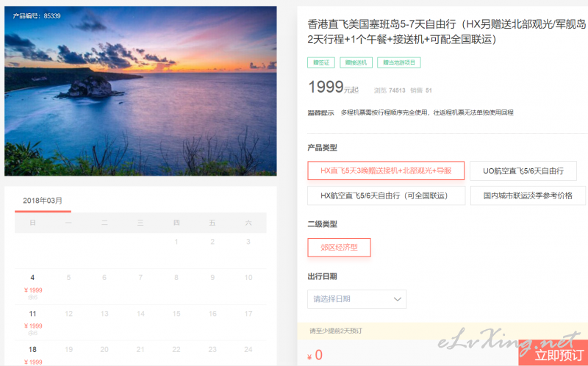Switch to the 2018年03月 calendar tab
The image size is (588, 366).
click(x=43, y=201)
